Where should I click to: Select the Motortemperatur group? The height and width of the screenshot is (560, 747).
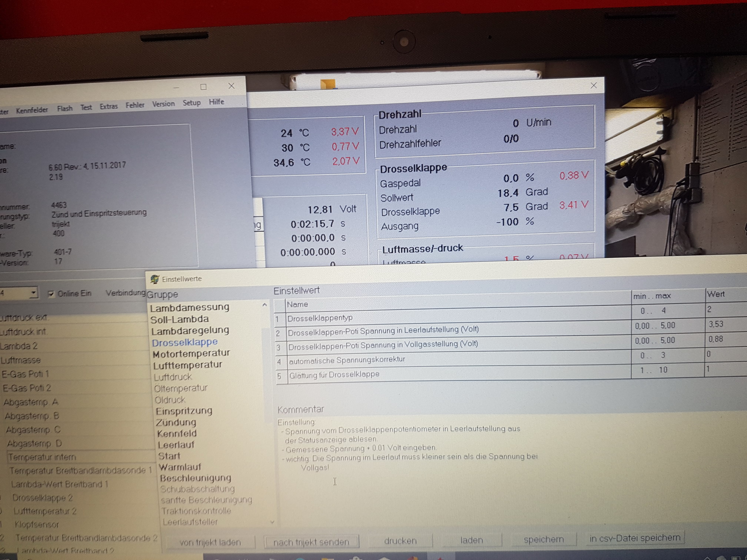click(x=191, y=354)
